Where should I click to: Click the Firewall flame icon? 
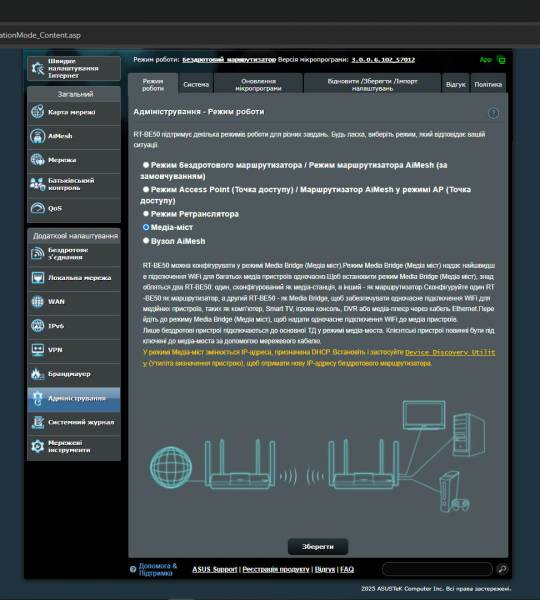38,374
